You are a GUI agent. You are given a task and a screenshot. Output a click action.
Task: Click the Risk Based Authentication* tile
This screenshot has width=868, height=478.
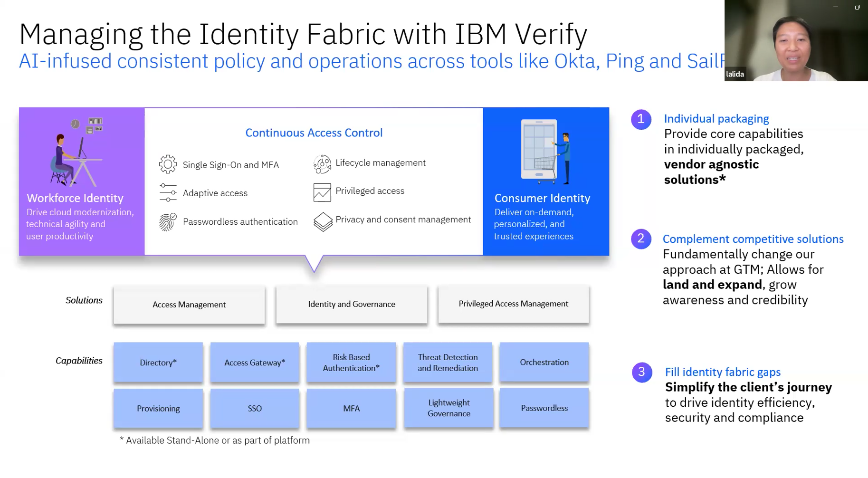pos(351,363)
